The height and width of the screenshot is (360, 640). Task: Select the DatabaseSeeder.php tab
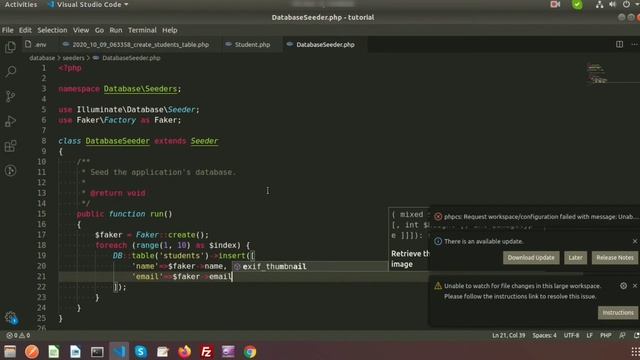coord(324,44)
